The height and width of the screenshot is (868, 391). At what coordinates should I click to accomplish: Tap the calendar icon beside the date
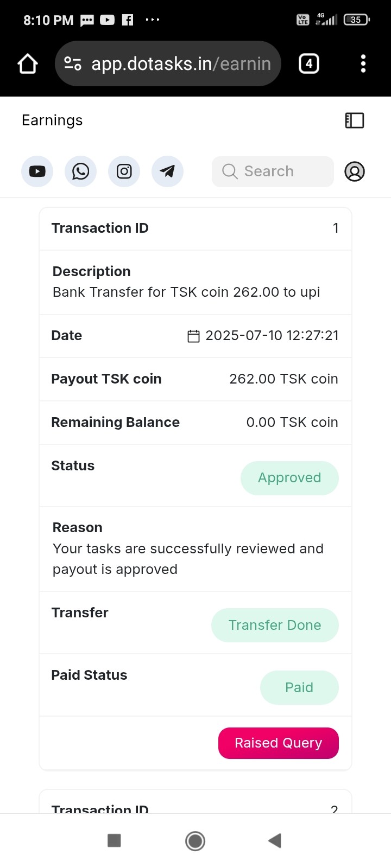pyautogui.click(x=193, y=336)
